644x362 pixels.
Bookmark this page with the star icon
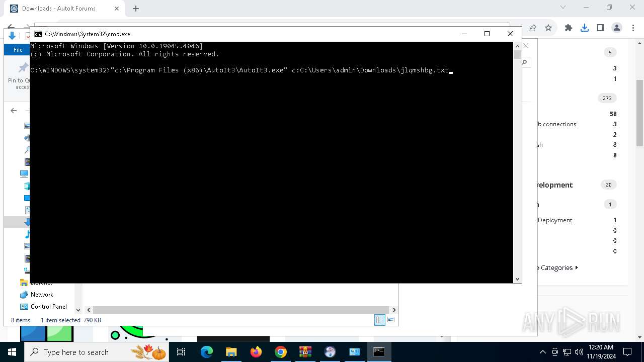pos(548,28)
